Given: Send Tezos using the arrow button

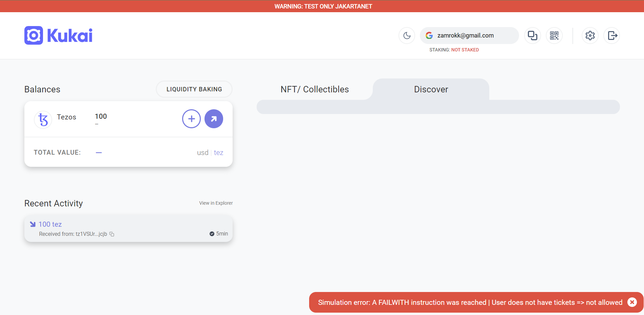Looking at the screenshot, I should (214, 119).
